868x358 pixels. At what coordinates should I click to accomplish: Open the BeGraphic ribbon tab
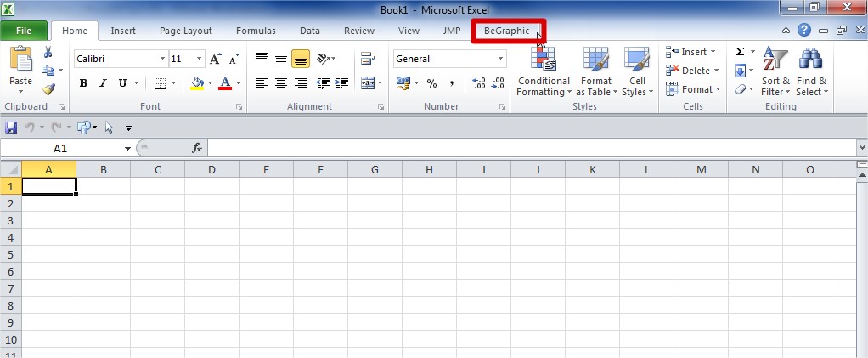[506, 31]
